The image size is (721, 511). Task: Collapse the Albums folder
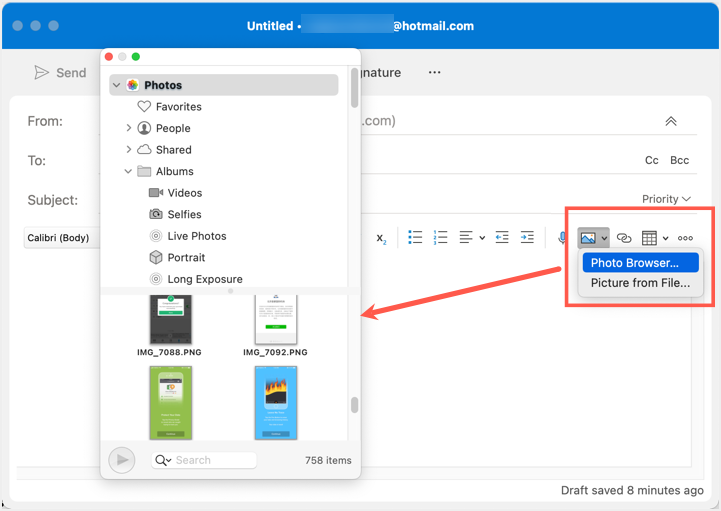129,171
